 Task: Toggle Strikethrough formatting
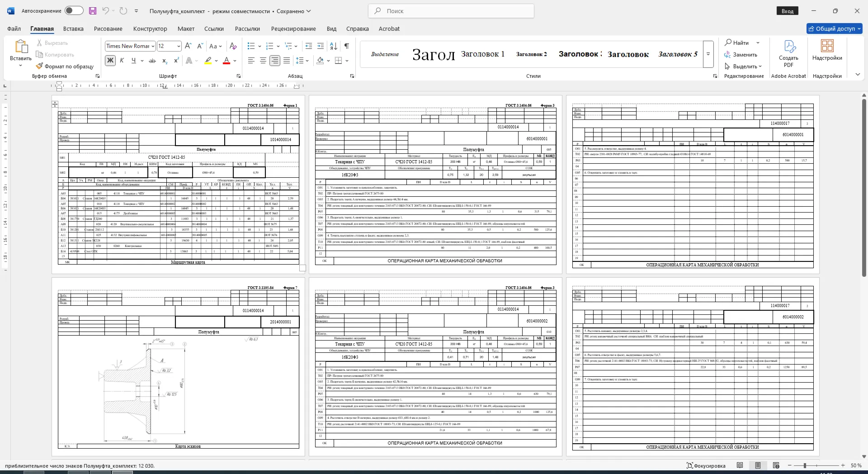click(x=152, y=61)
